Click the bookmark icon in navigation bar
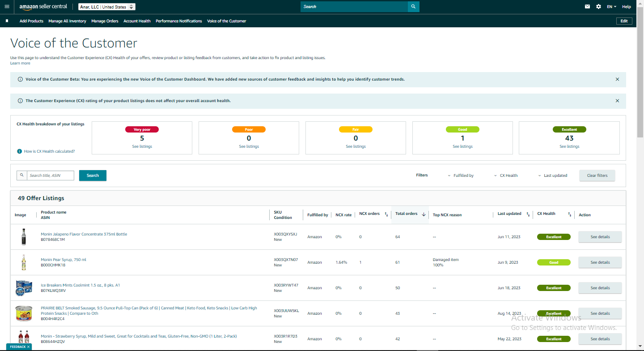Screen dimensions: 644x351 (x=7, y=21)
